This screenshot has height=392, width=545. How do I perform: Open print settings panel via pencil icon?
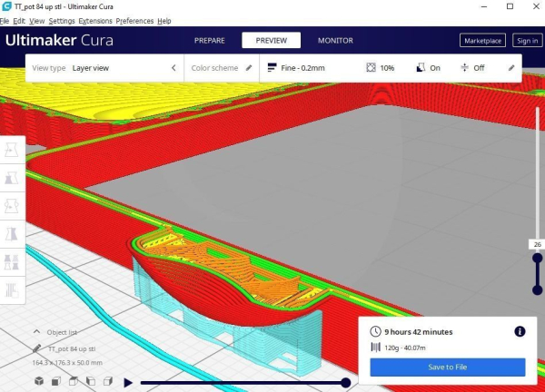click(x=510, y=68)
